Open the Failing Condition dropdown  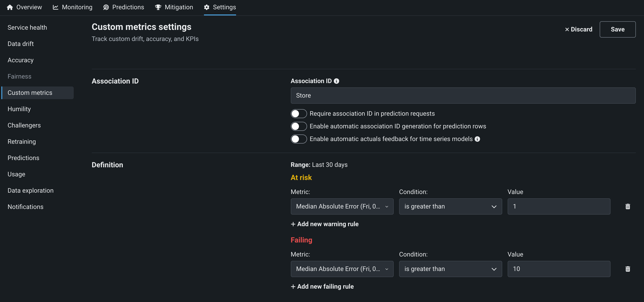tap(450, 269)
